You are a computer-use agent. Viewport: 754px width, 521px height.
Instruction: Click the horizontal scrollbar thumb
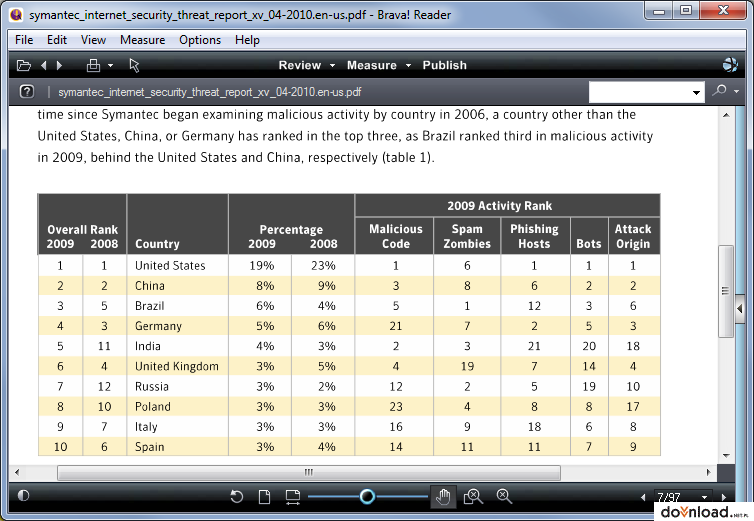[x=309, y=473]
